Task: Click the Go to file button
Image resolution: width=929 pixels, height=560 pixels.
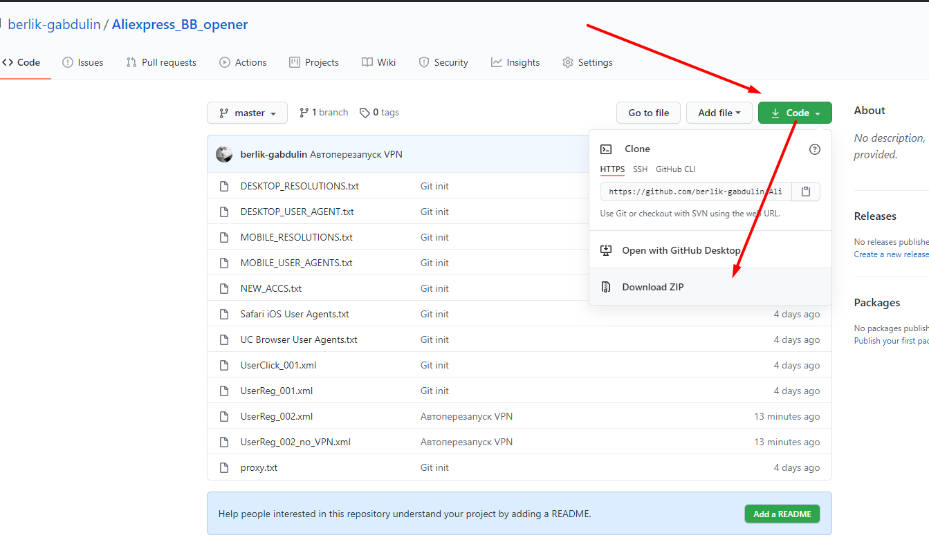Action: [x=649, y=113]
